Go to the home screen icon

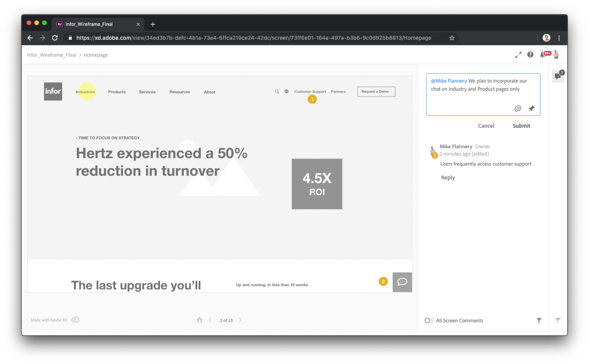199,320
